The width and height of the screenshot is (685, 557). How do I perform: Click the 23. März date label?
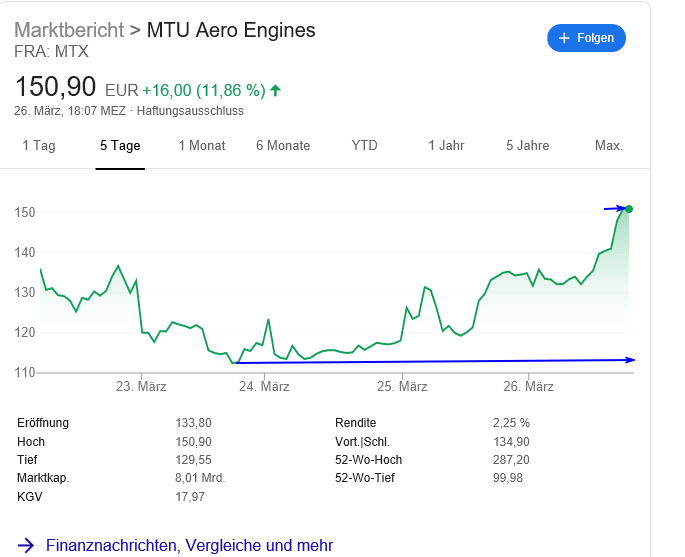(x=141, y=386)
